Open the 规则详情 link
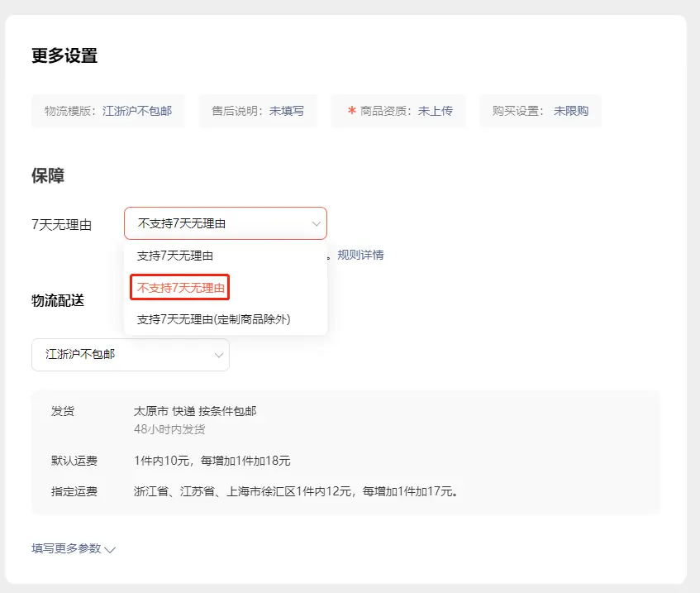 pyautogui.click(x=360, y=255)
